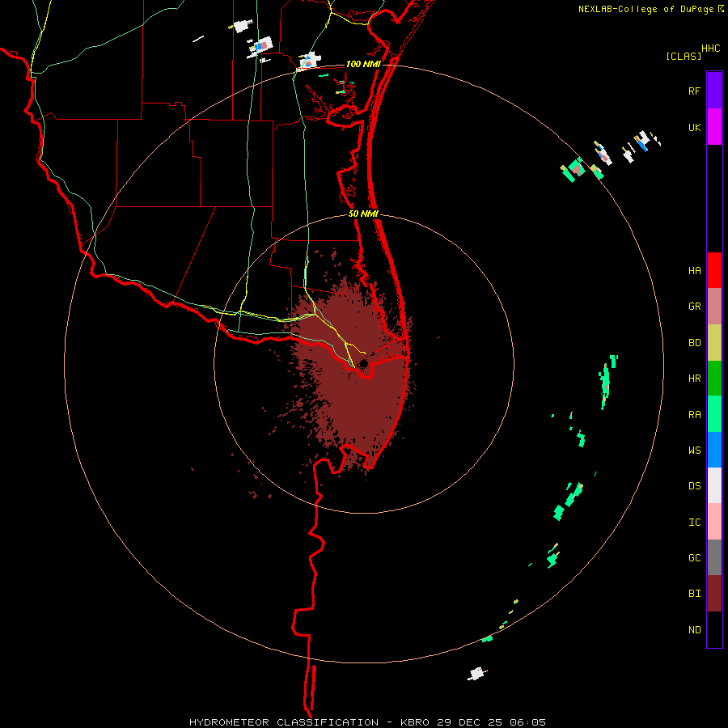The image size is (728, 728).
Task: Click the 'NEXLAB-College of DuPage' header text
Action: point(645,9)
